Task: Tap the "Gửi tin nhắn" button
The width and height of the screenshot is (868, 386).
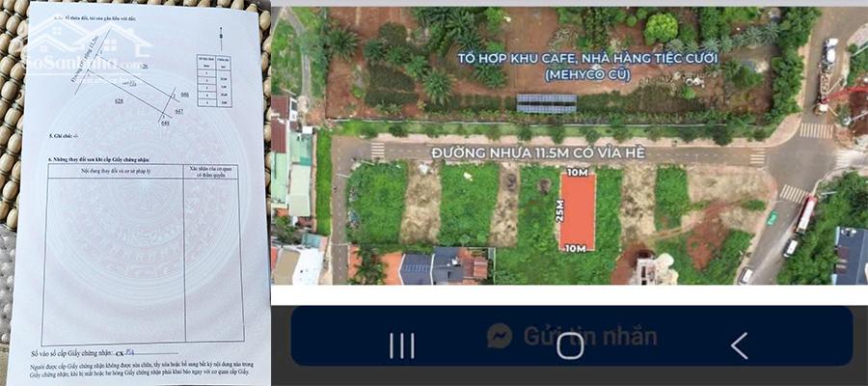Action: coord(589,336)
